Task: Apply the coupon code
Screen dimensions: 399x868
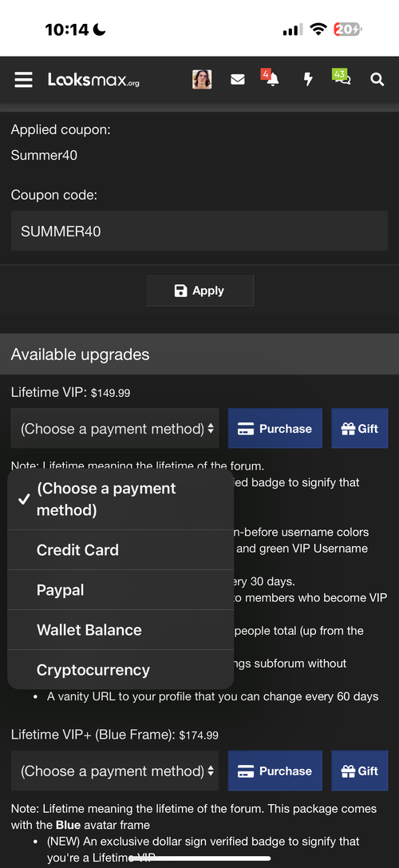Action: [199, 291]
